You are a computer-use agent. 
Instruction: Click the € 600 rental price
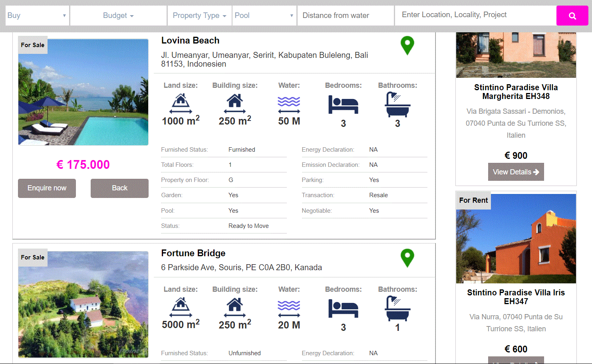coord(516,349)
